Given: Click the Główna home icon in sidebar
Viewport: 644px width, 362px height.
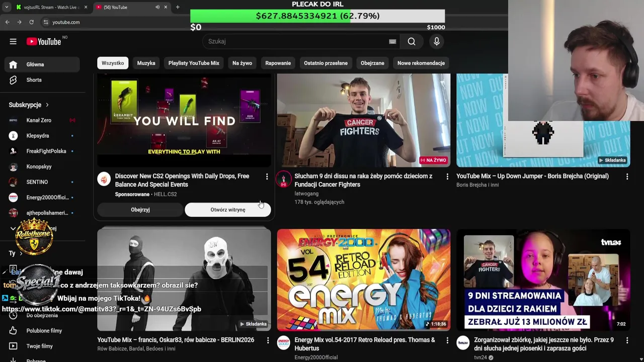Looking at the screenshot, I should pos(13,64).
